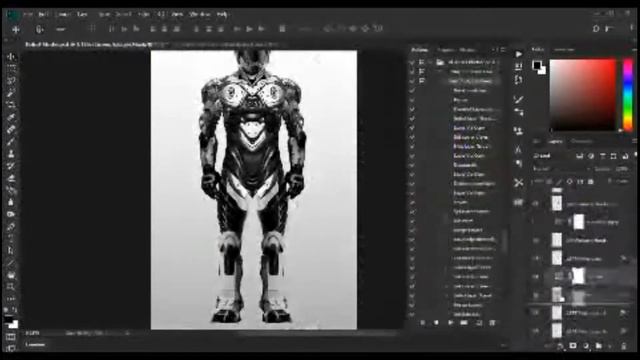This screenshot has width=640, height=360.
Task: Pick a shade in the red color field
Action: (x=582, y=95)
